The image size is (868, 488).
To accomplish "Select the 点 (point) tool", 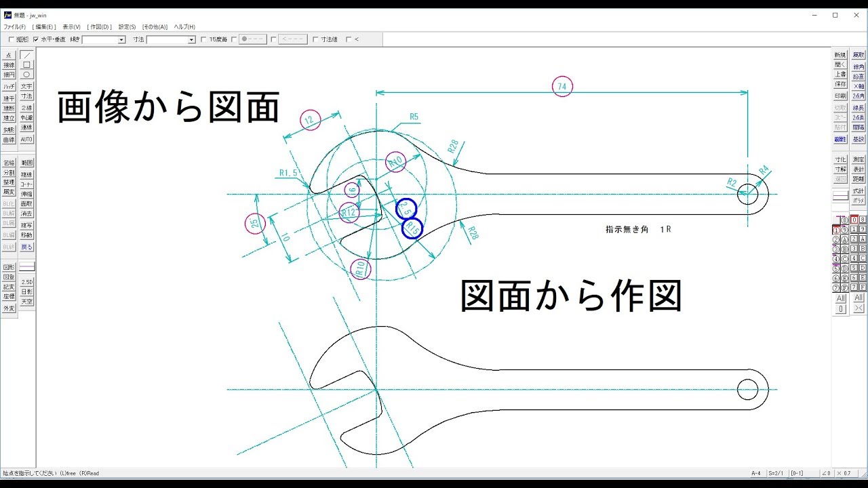I will 9,56.
